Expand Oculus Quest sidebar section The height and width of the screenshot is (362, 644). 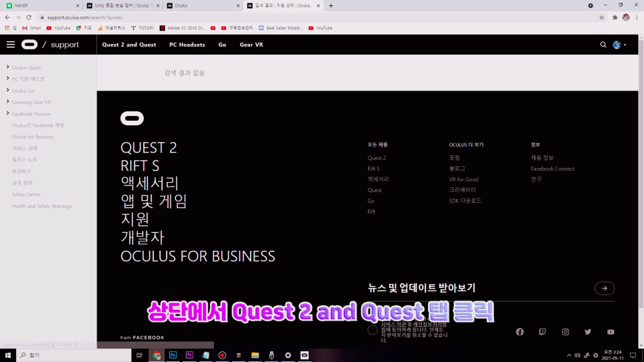[x=7, y=67]
